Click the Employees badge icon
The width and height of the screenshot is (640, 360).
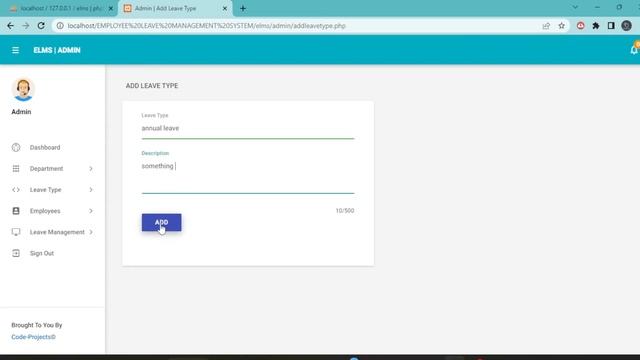tap(16, 211)
